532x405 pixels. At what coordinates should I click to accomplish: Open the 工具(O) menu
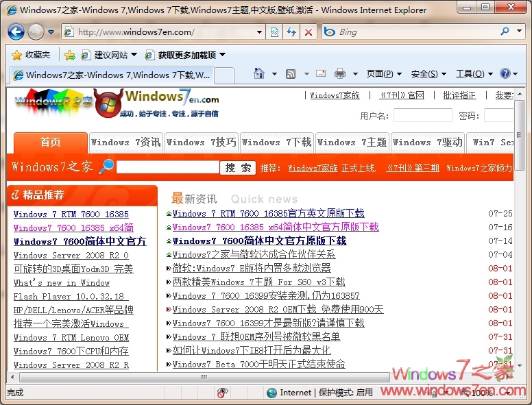tap(474, 73)
